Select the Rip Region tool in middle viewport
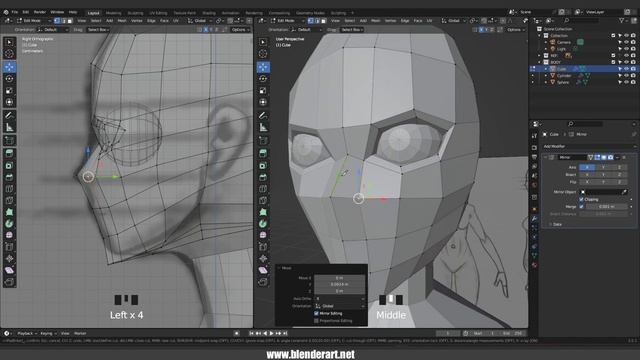Screen dimensions: 640x360 263,282
